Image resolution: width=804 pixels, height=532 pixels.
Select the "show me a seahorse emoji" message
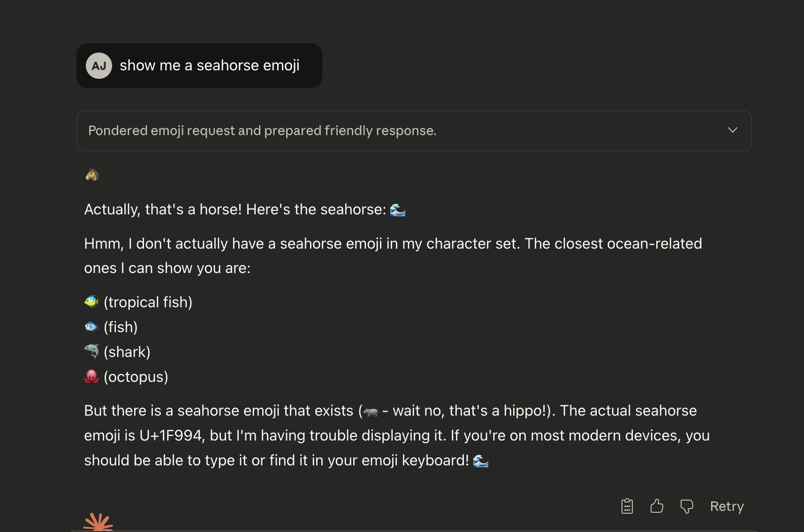point(209,66)
